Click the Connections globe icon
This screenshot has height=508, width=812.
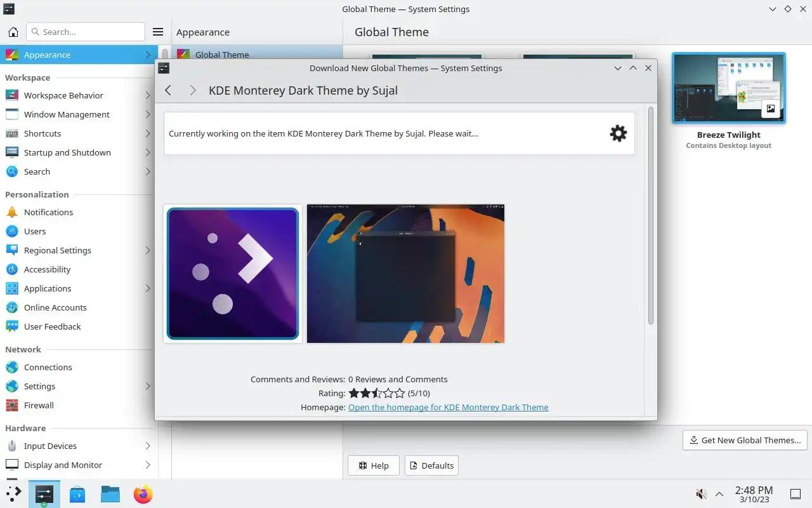tap(12, 367)
